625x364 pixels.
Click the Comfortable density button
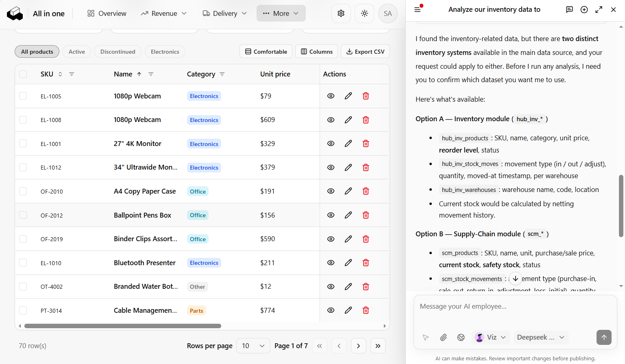pyautogui.click(x=266, y=52)
